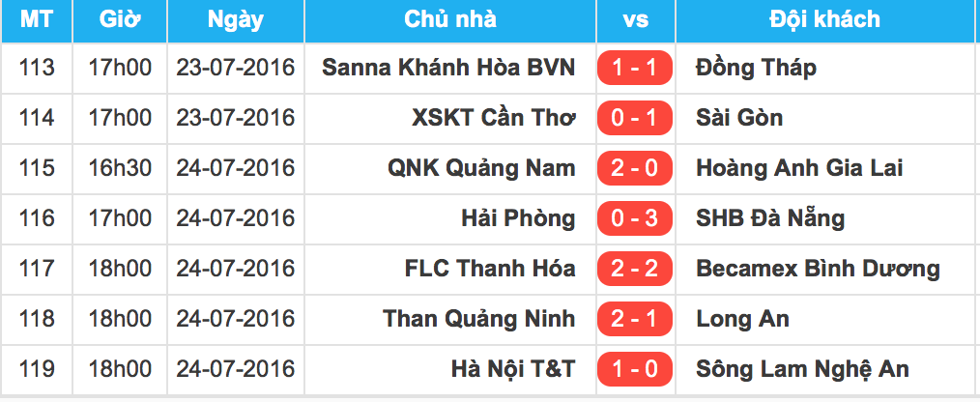
Task: Click the 2 - 1 score badge
Action: (635, 319)
